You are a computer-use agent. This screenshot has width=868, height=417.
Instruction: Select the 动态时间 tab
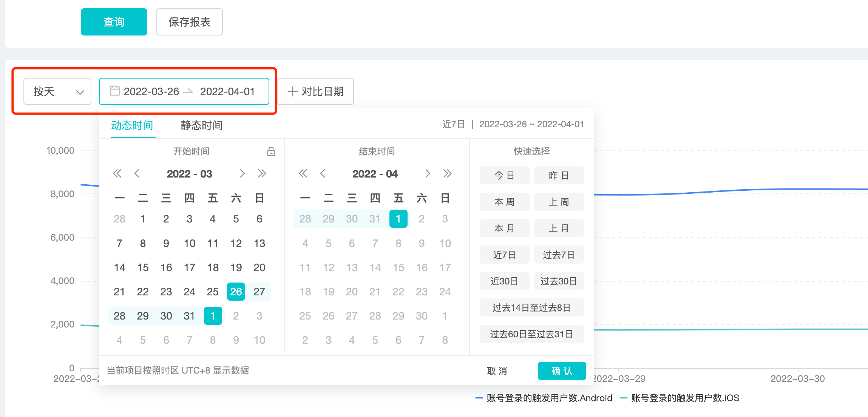[x=132, y=125]
